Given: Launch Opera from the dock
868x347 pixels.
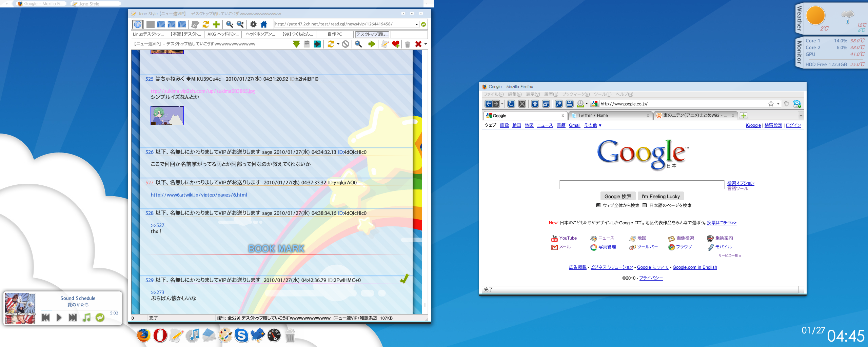Looking at the screenshot, I should coord(160,335).
